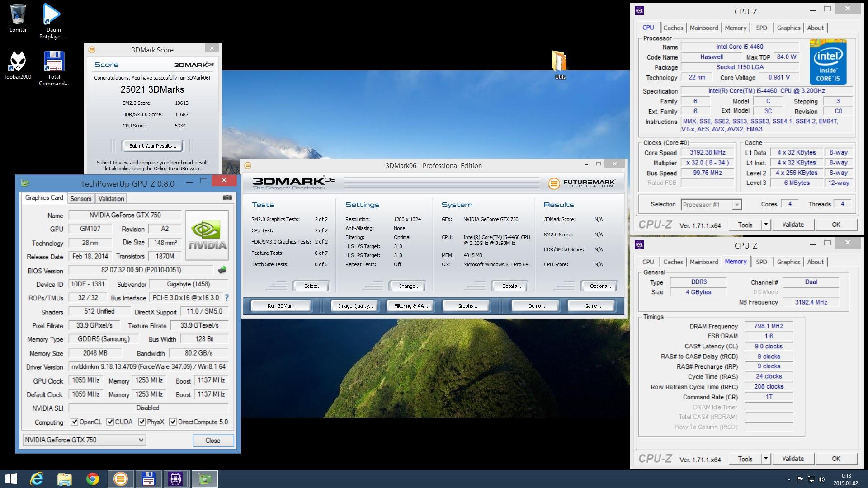Toggle the OpenCL checkbox in GPU-Z
Screen dimensions: 868x488
click(x=75, y=422)
